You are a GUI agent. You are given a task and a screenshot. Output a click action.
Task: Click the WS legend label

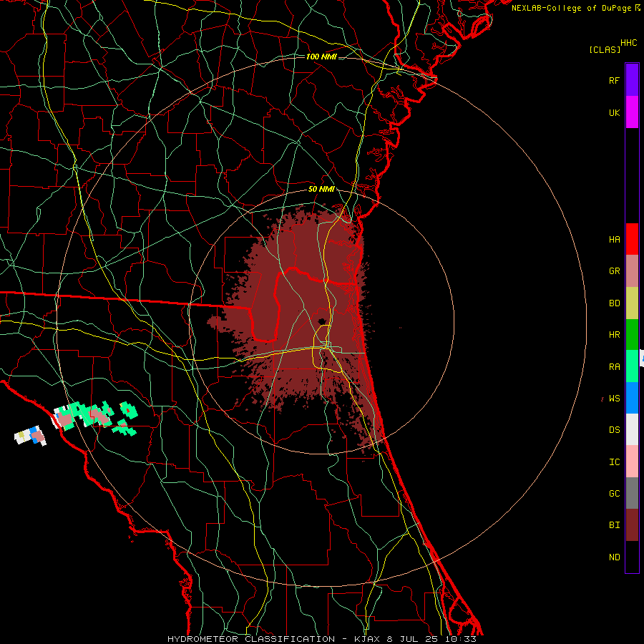coord(614,398)
